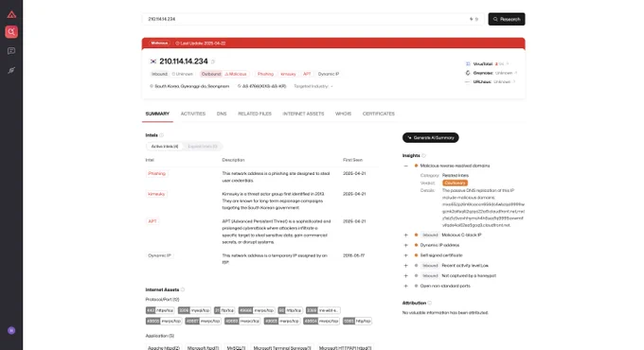
Task: Click the 21 ftp/tcp port chip
Action: 224,310
